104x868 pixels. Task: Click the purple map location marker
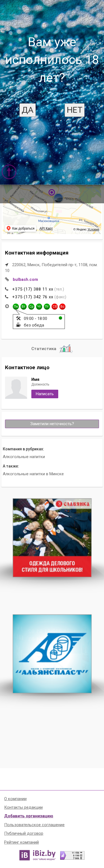52,192
